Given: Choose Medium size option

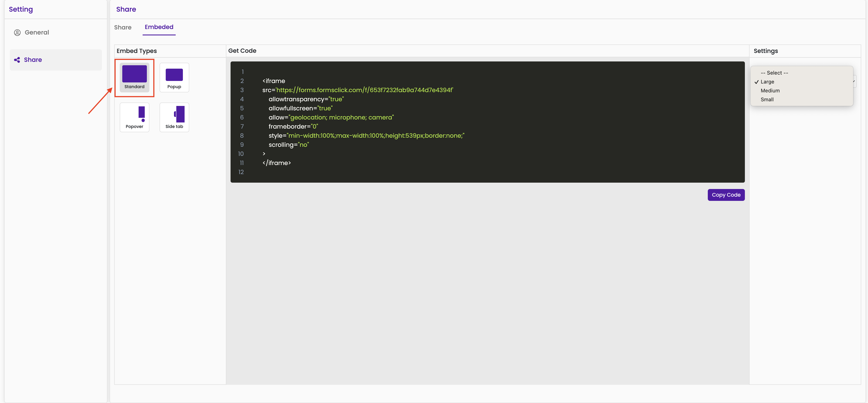Looking at the screenshot, I should click(802, 91).
